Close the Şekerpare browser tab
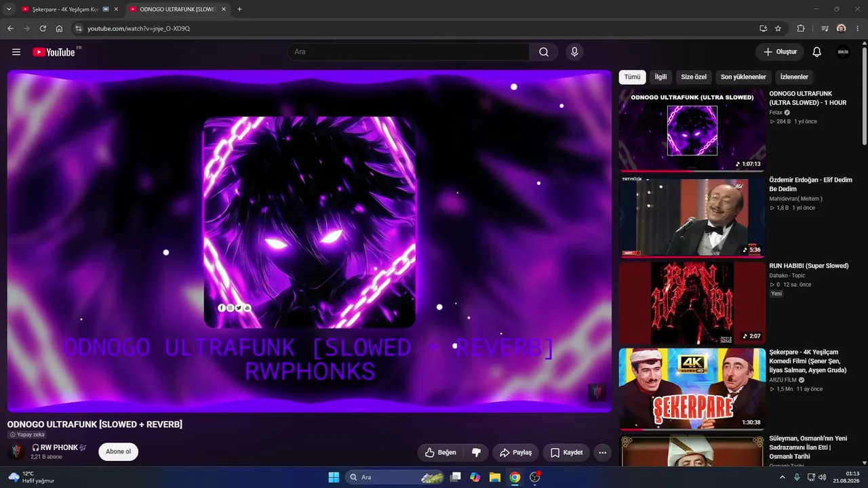This screenshot has width=868, height=488. click(x=117, y=9)
